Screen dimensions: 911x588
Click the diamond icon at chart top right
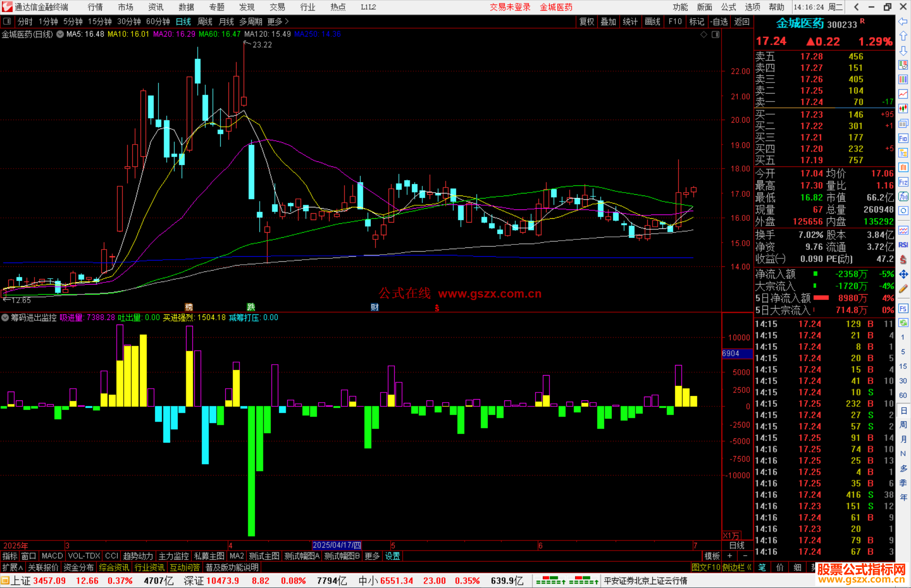tap(704, 35)
